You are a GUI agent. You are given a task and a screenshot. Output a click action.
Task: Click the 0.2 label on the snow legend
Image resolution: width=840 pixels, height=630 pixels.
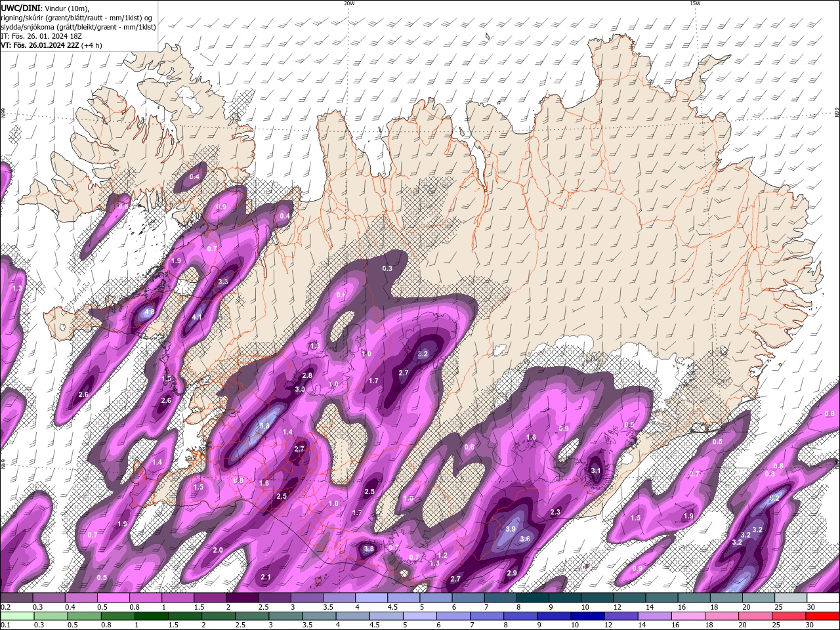point(5,608)
